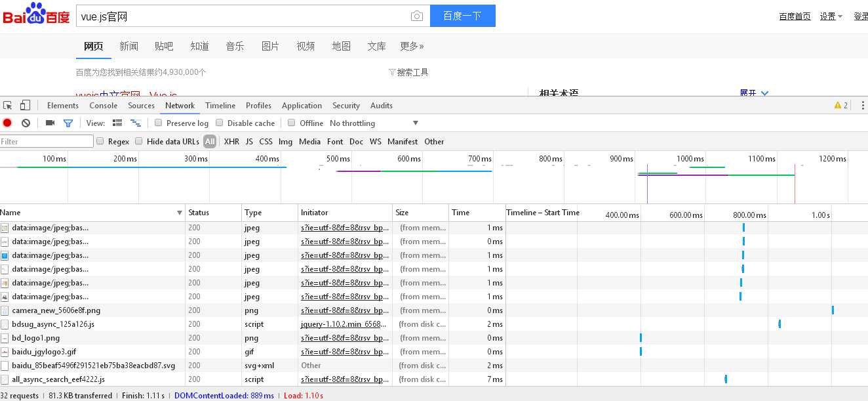Open the Application tab
Viewport: 868px width, 401px height.
[x=302, y=106]
